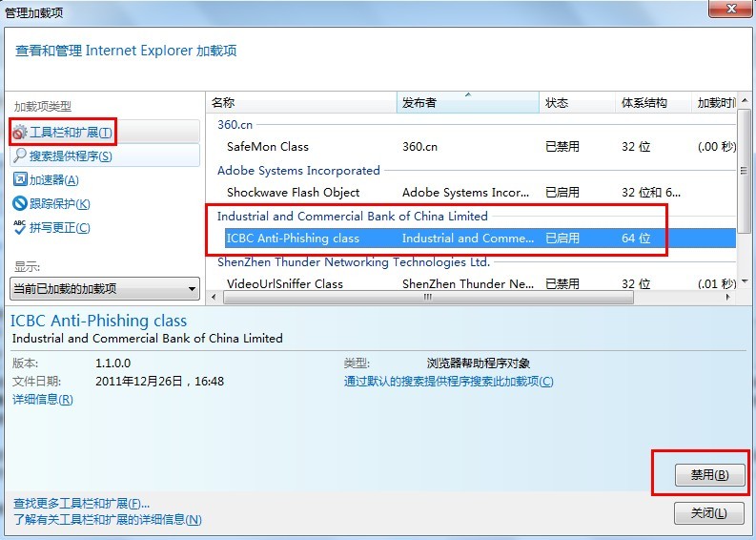Click 64 位 architecture of ICBC add-on
Viewport: 756px width, 540px height.
pos(636,238)
